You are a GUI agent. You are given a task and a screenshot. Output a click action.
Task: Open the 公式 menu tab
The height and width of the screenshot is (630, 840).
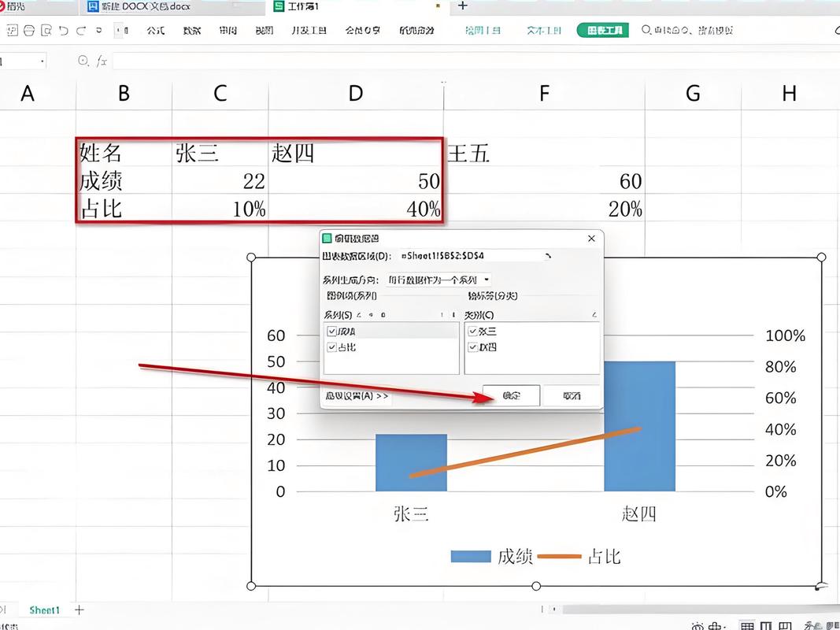155,31
